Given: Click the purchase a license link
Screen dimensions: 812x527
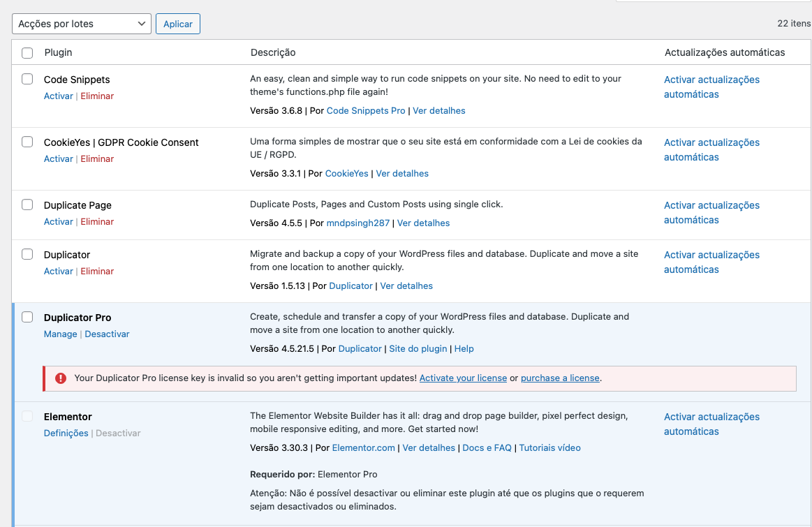Looking at the screenshot, I should coord(561,378).
